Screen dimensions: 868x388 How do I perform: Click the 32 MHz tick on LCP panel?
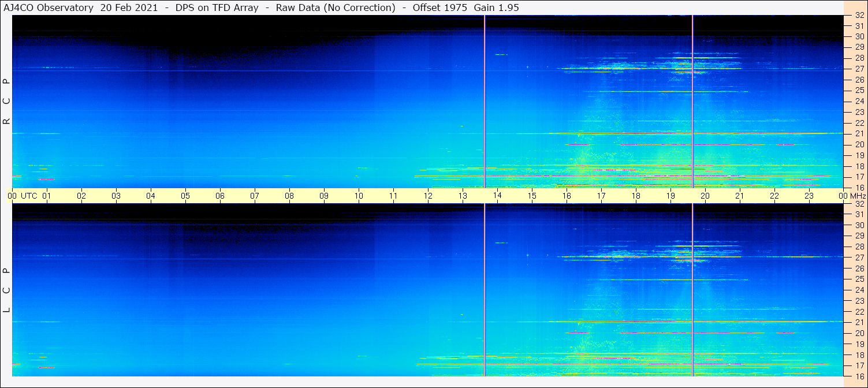(x=859, y=204)
